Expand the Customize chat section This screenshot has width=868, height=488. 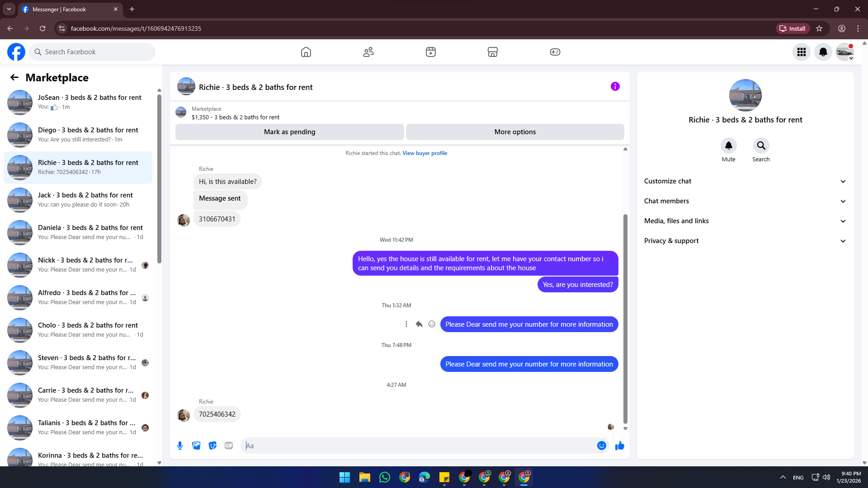(x=745, y=181)
